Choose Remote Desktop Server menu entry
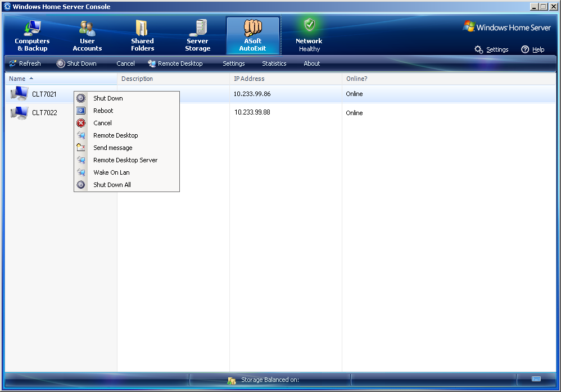561x392 pixels. pyautogui.click(x=126, y=160)
